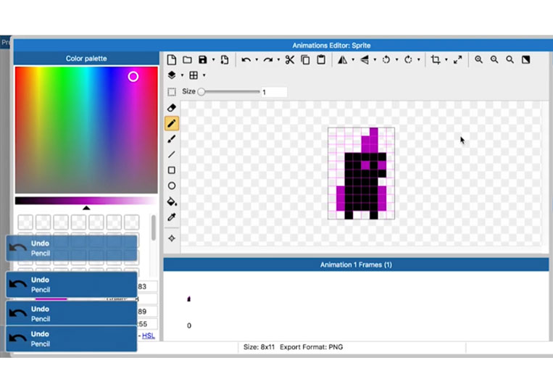553x392 pixels.
Task: Expand clockwise rotate options arrow
Action: click(419, 60)
